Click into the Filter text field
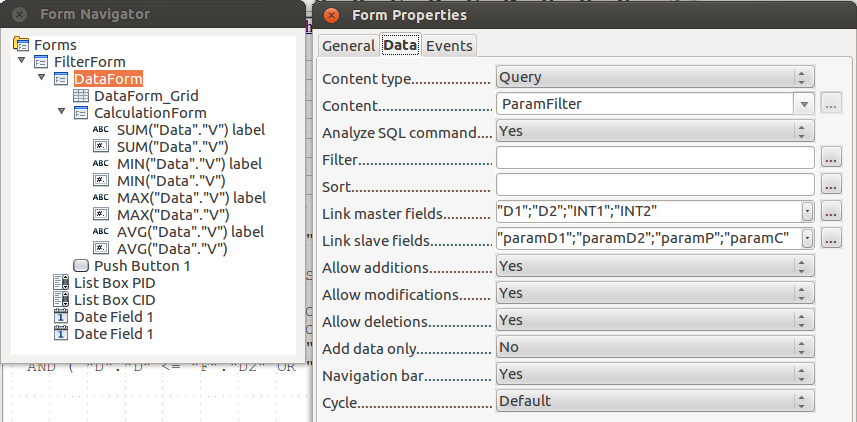The image size is (857, 422). (x=655, y=157)
